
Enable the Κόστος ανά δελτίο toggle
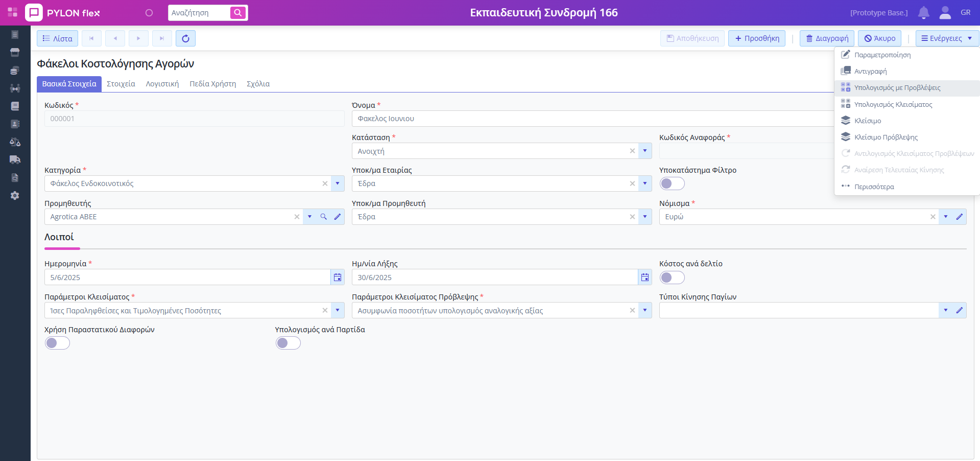click(x=672, y=278)
